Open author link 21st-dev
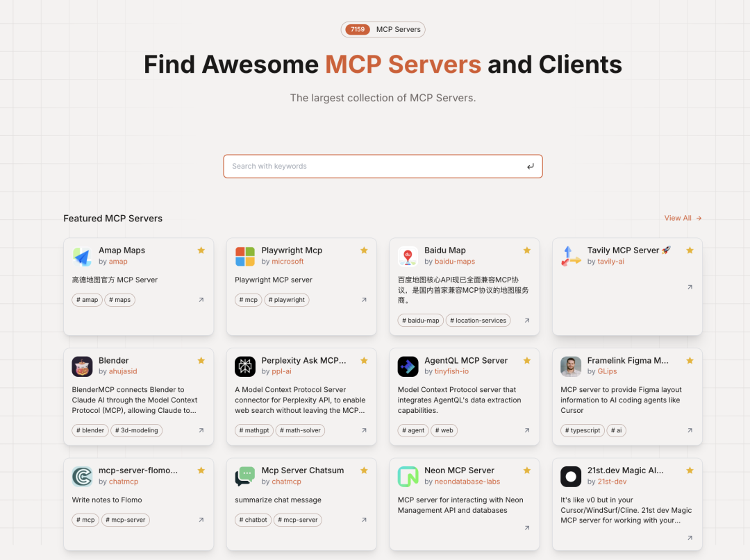The width and height of the screenshot is (750, 560). (612, 482)
